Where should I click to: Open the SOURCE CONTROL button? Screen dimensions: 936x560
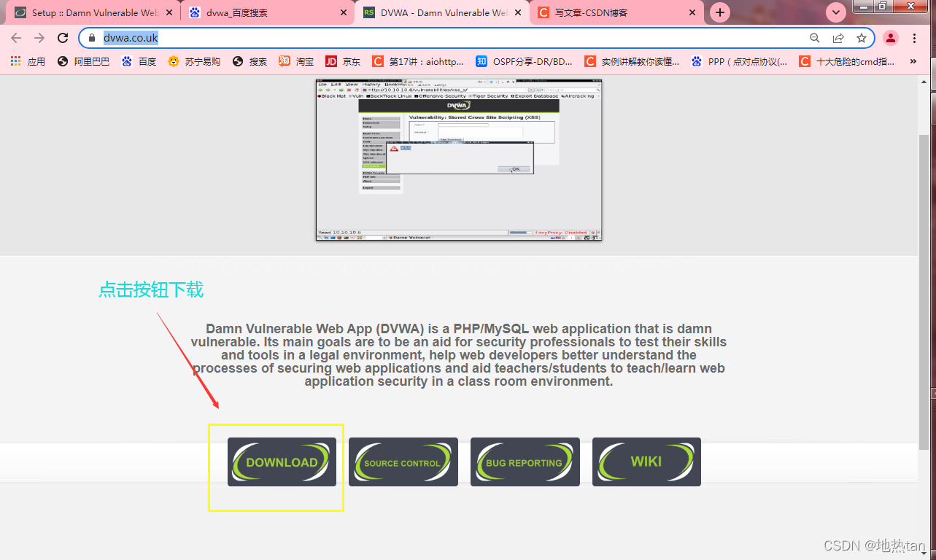(403, 462)
